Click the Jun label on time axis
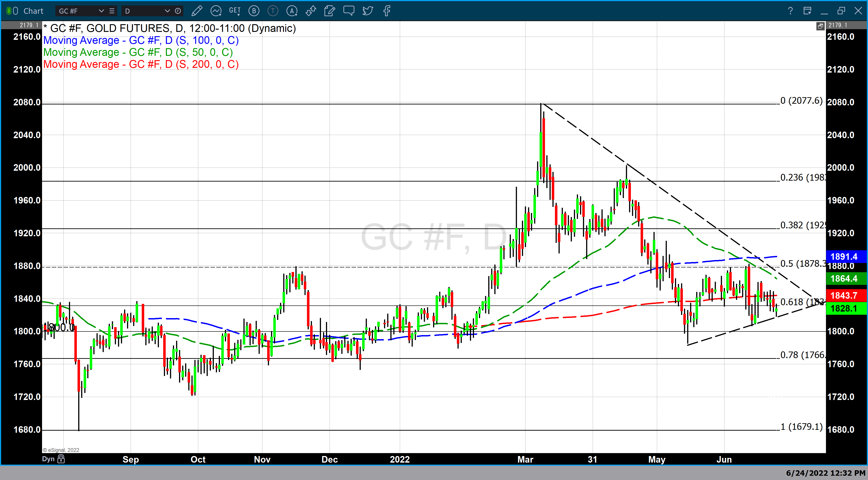Viewport: 868px width, 480px height. [724, 459]
